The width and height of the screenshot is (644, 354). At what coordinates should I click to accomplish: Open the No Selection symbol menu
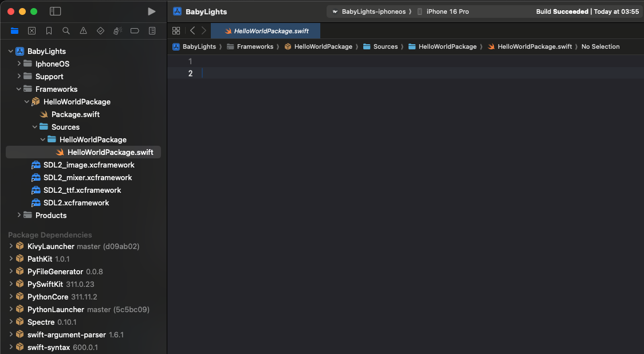[600, 46]
